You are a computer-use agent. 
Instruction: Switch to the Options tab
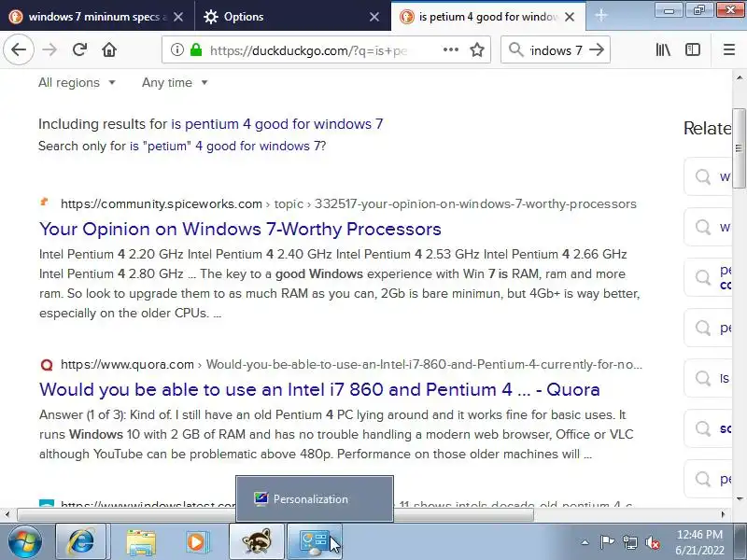[292, 16]
